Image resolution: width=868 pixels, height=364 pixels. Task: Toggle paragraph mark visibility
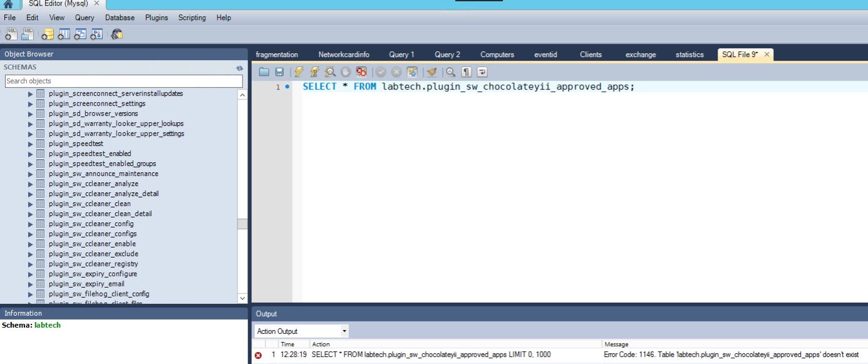(x=465, y=72)
